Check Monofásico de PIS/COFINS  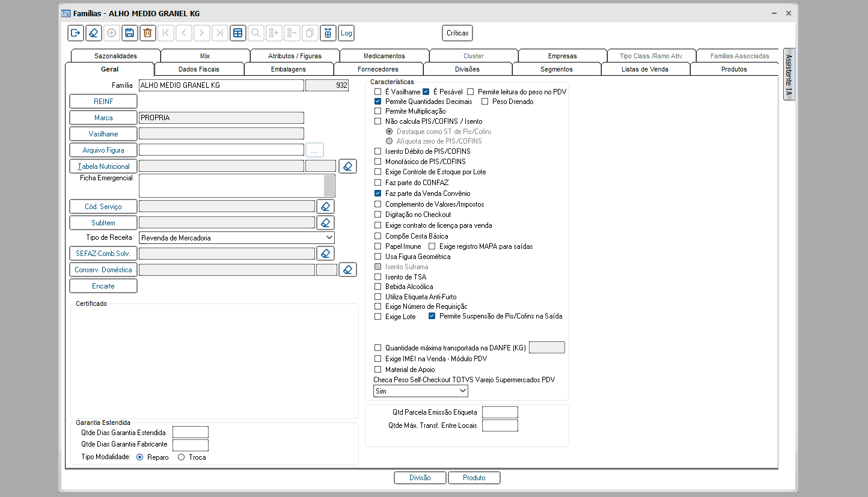[377, 162]
